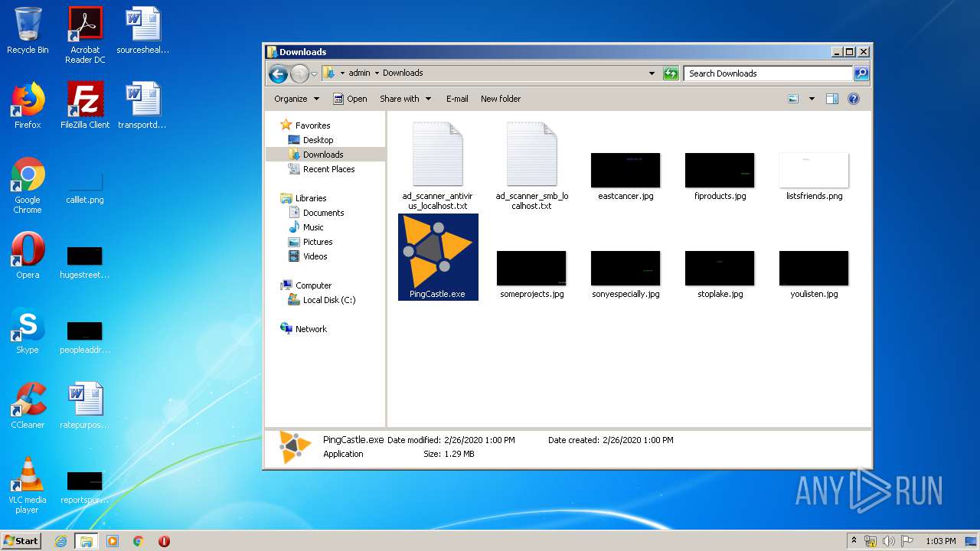
Task: Select sonyespecially.jpg thumbnail
Action: point(626,268)
